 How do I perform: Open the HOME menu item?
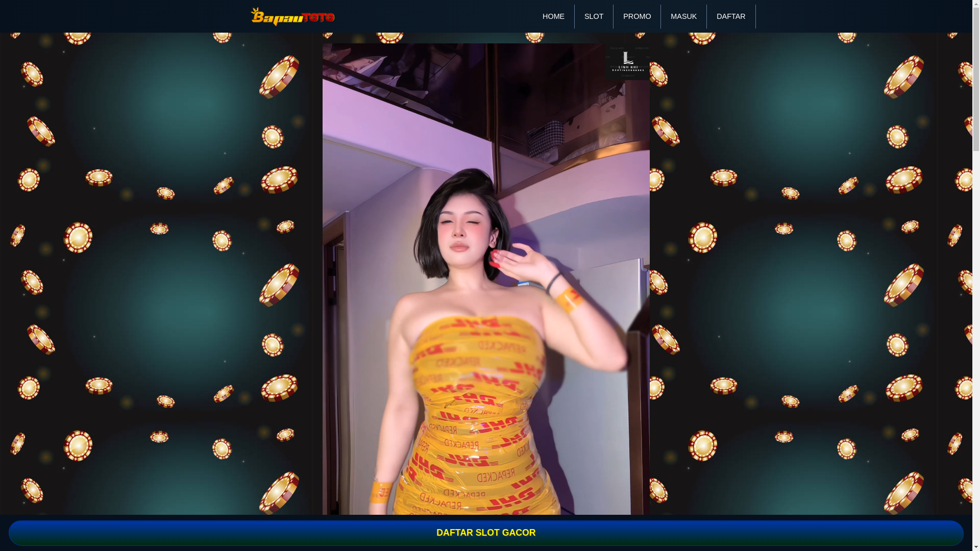click(553, 16)
